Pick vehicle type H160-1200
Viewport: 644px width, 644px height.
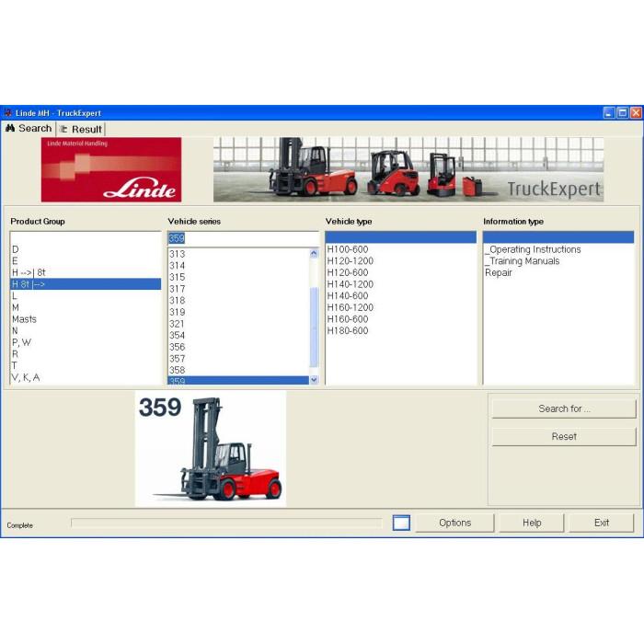tap(400, 307)
